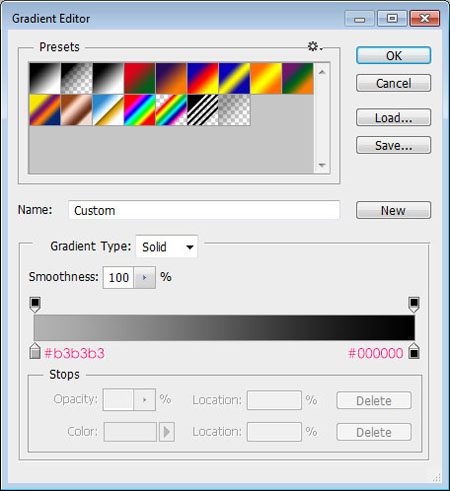Select the rainbow spectrum gradient preset
Screen dimensions: 450x491
[x=140, y=110]
